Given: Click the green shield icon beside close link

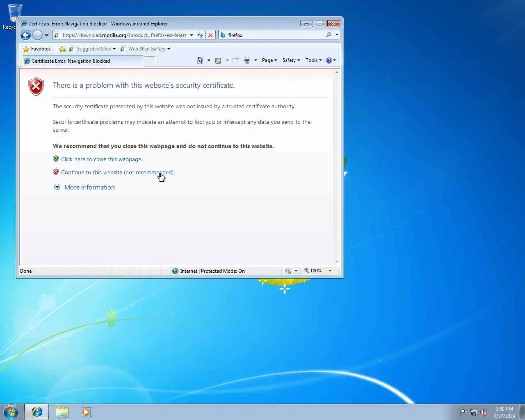Looking at the screenshot, I should coord(56,159).
